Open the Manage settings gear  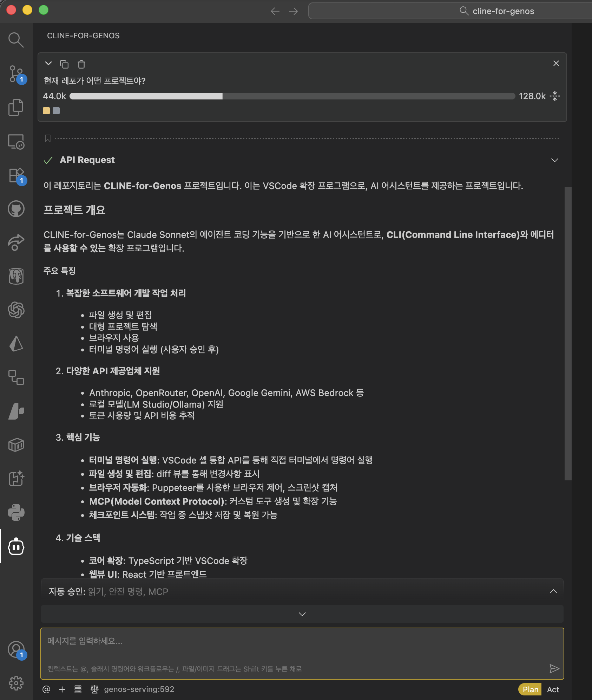pos(16,683)
